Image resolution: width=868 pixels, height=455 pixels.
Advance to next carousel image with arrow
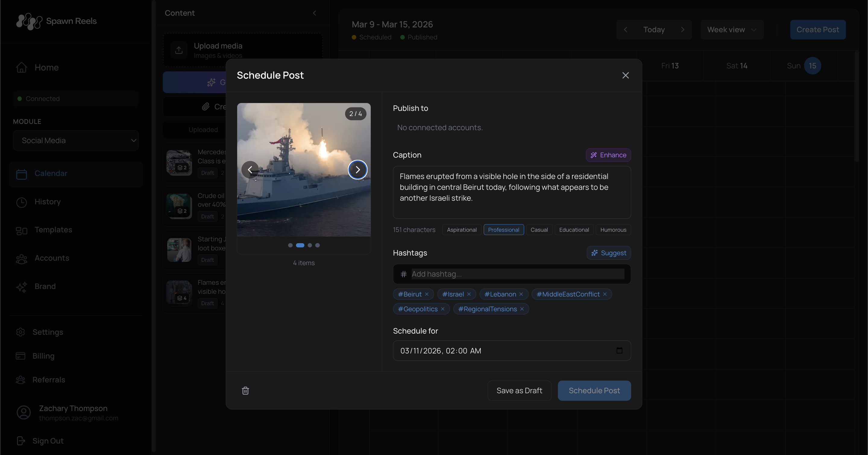click(x=357, y=170)
